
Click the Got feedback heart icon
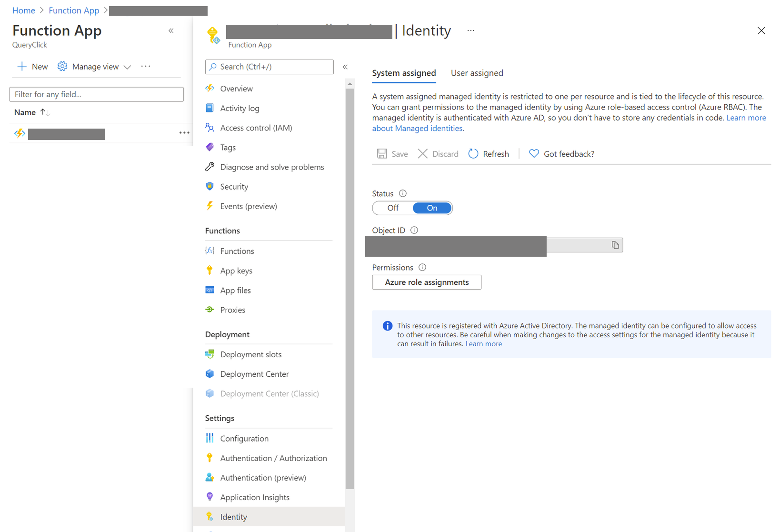pyautogui.click(x=534, y=154)
